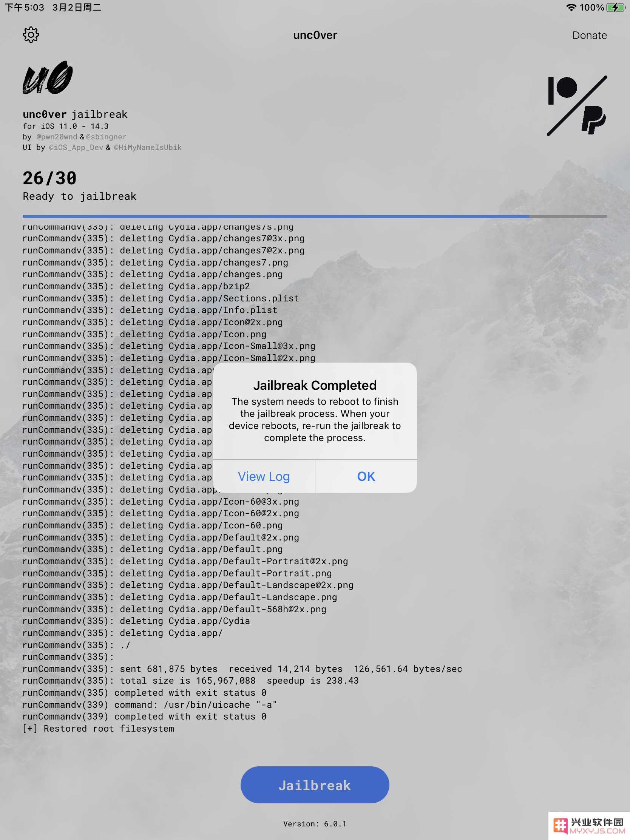Image resolution: width=630 pixels, height=840 pixels.
Task: Tap the blue jailbreak progress bar
Action: tap(315, 216)
